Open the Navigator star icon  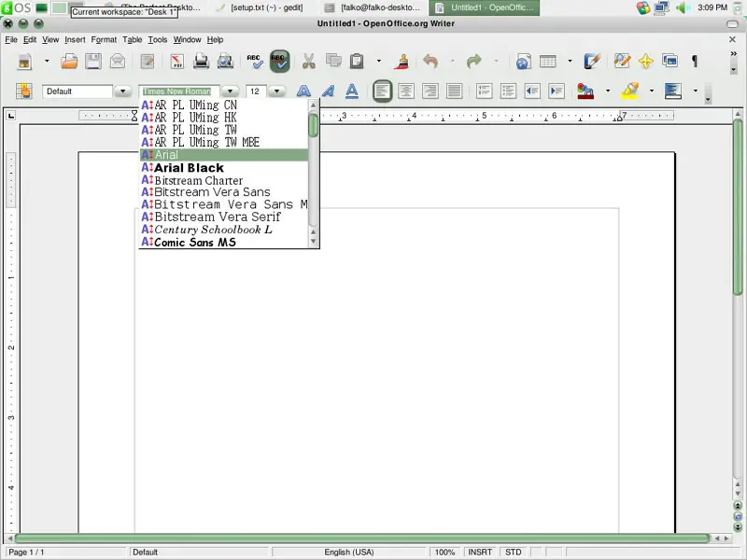click(x=646, y=62)
